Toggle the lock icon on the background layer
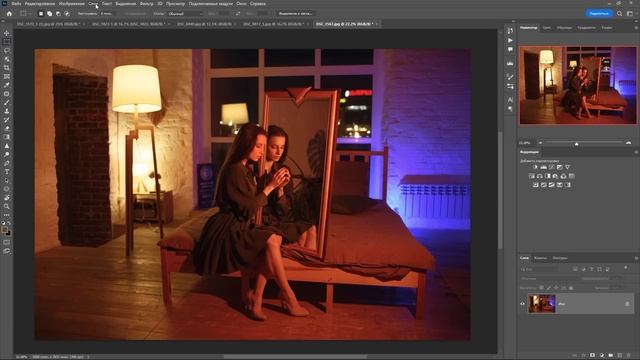The height and width of the screenshot is (360, 640). click(627, 304)
